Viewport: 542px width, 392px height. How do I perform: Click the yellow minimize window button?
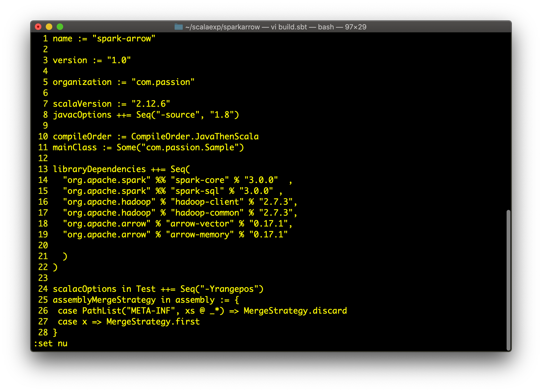[x=49, y=27]
